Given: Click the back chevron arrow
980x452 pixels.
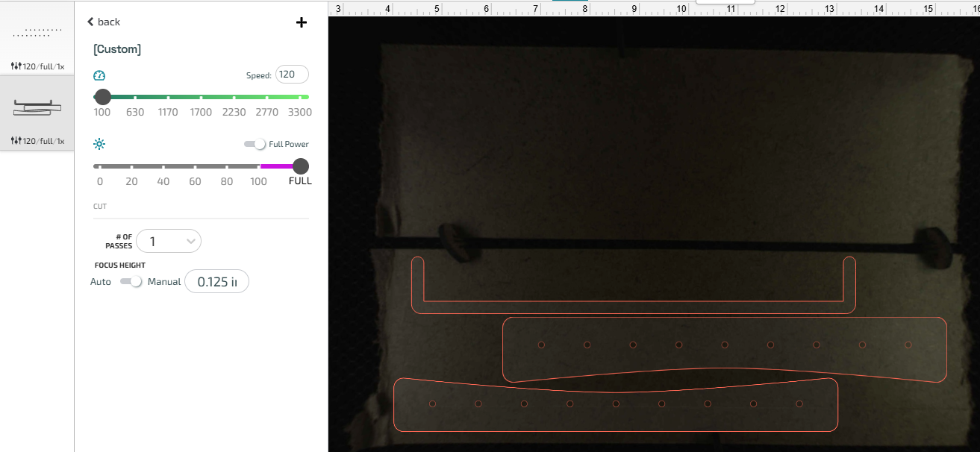Looking at the screenshot, I should click(90, 22).
